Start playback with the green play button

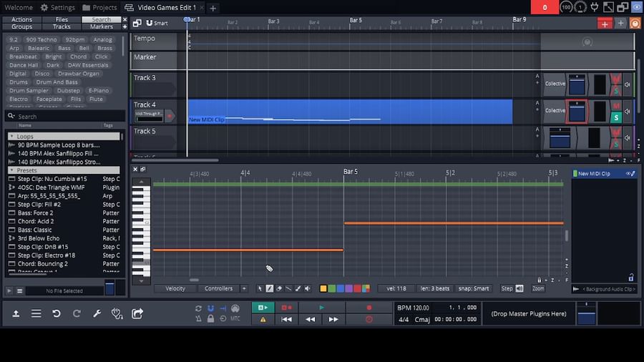pyautogui.click(x=321, y=308)
